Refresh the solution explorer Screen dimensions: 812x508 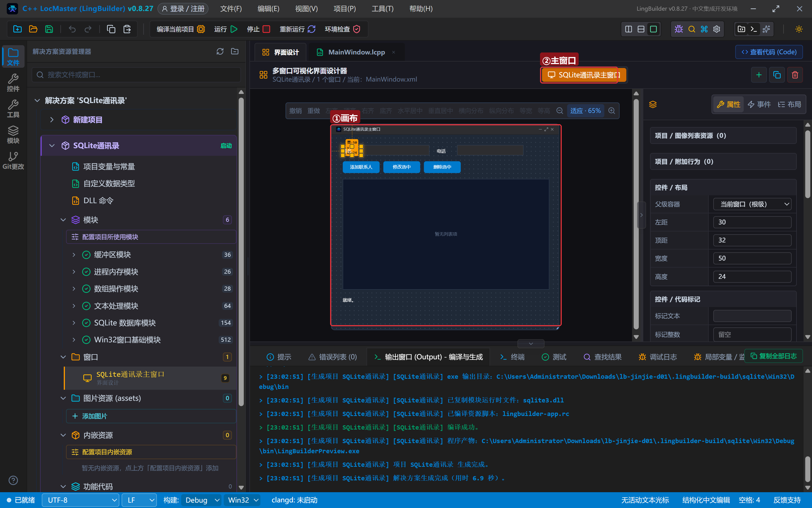point(220,51)
